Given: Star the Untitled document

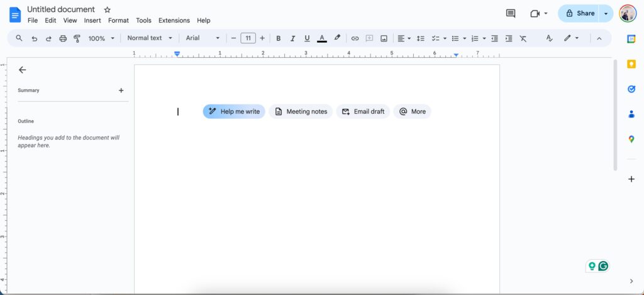Looking at the screenshot, I should 107,9.
